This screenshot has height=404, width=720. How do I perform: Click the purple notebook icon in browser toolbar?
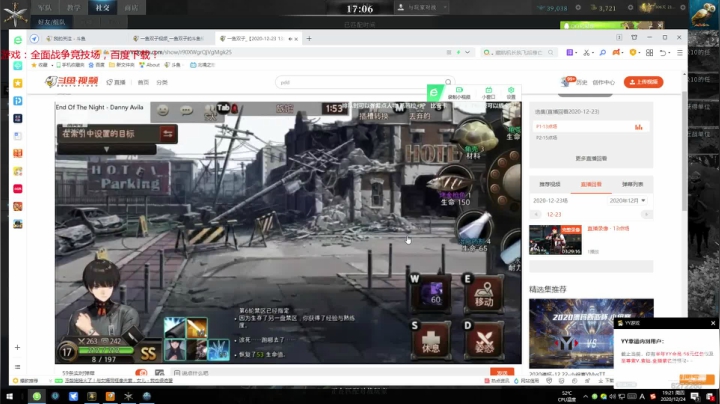tap(569, 53)
